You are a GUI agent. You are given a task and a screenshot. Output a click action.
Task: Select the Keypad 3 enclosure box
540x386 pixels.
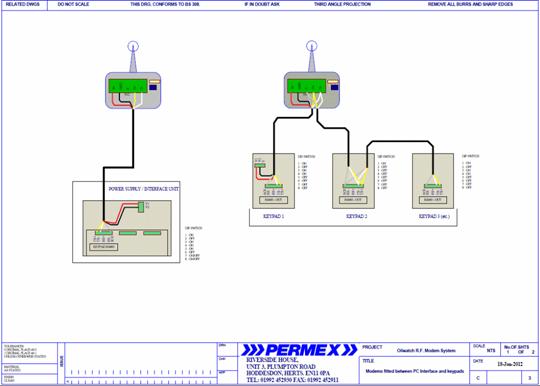click(x=433, y=181)
